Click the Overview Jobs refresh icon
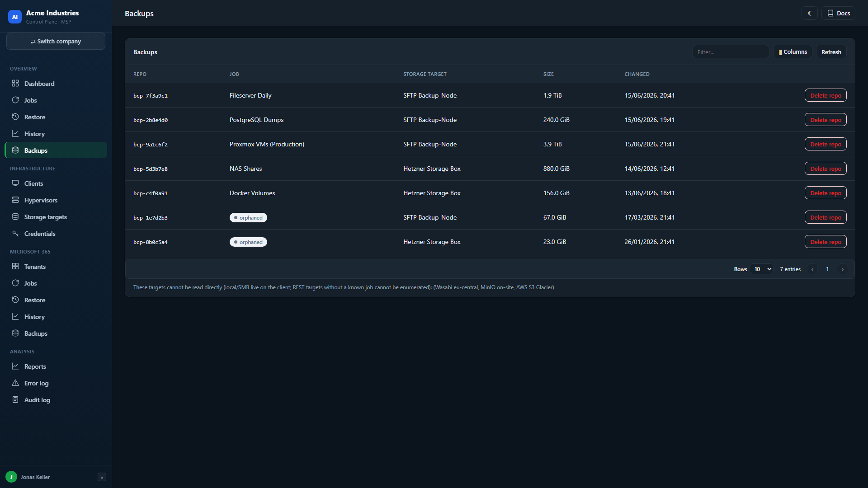 click(15, 100)
